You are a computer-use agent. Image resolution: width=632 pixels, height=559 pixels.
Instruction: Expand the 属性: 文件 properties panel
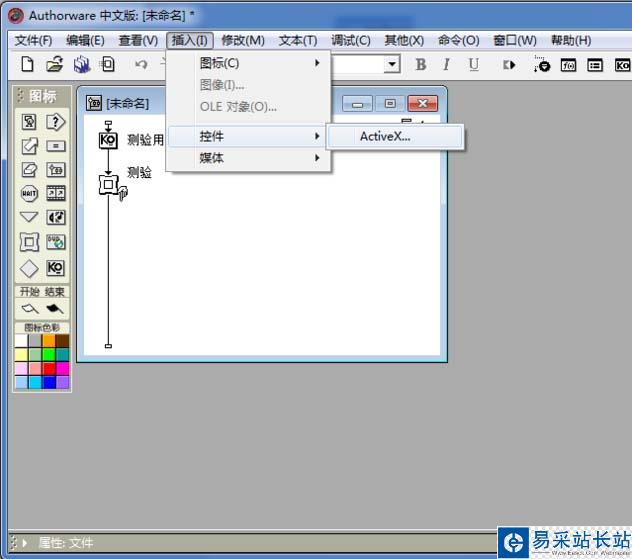25,543
